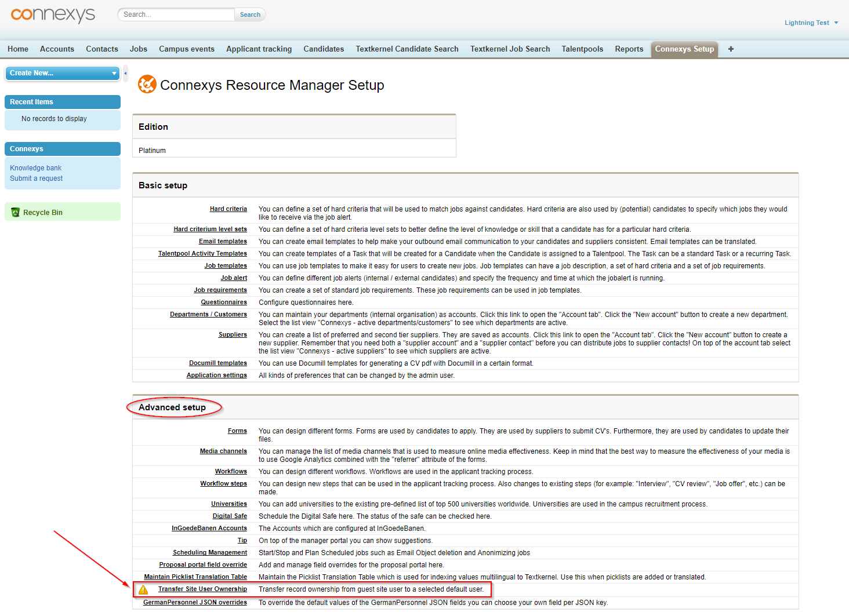Select the Campus events tab
Screen dimensions: 849x616
coord(187,49)
